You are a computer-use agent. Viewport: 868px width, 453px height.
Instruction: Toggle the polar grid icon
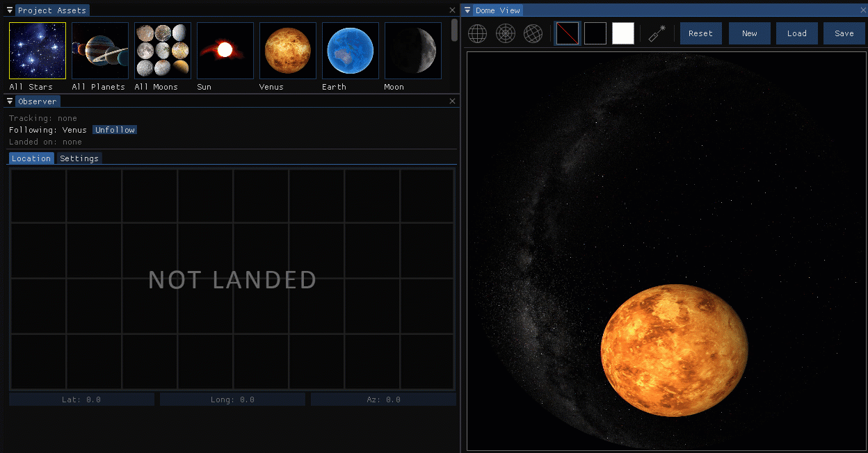506,33
